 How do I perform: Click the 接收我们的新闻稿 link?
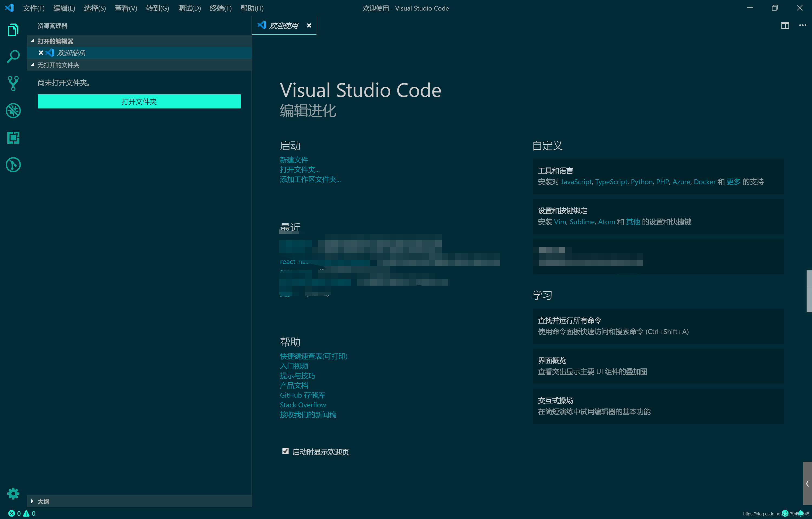308,415
